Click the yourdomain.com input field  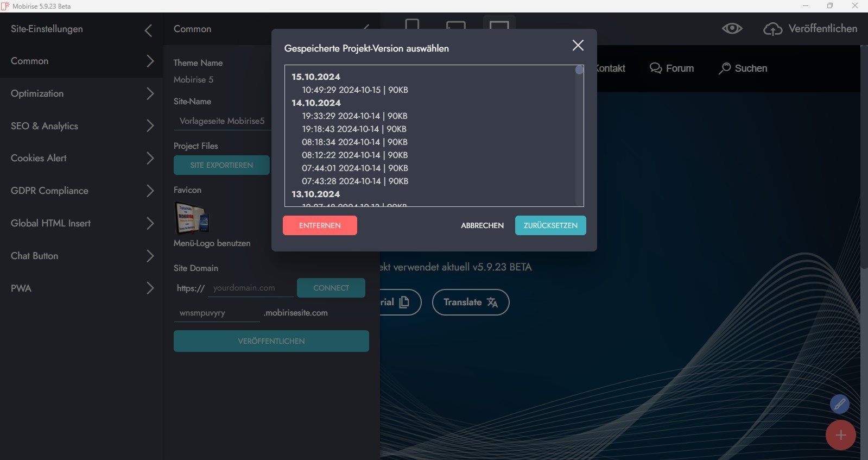coord(250,288)
